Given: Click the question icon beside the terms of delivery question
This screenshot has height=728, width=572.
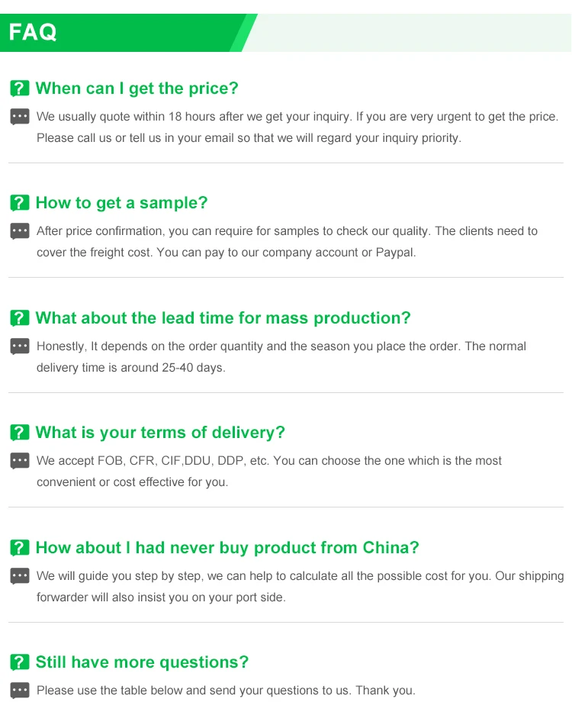Looking at the screenshot, I should pos(20,433).
